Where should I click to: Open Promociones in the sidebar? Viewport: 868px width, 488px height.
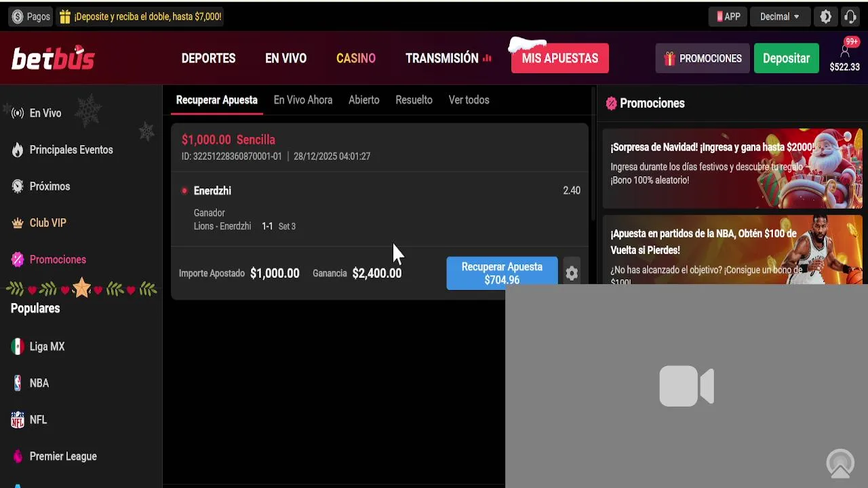coord(58,260)
